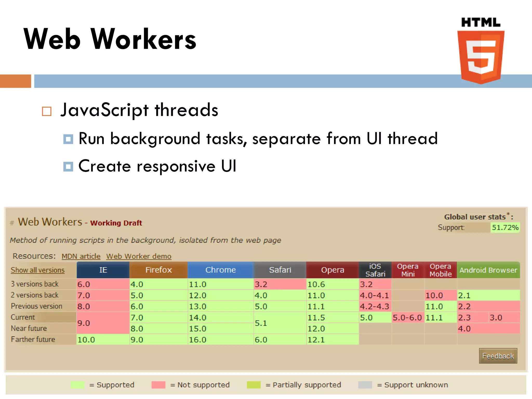
Task: Click the green Supported legend swatch
Action: 77,385
